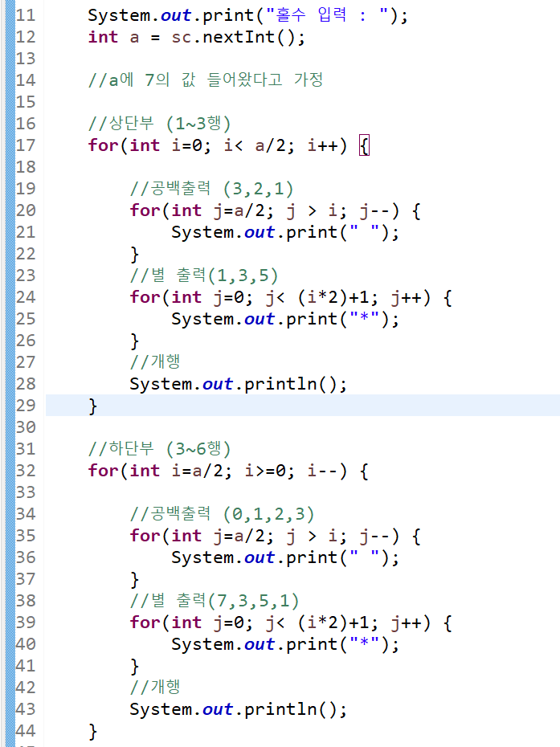Click line number 30 in the gutter
This screenshot has width=560, height=747.
coord(26,427)
